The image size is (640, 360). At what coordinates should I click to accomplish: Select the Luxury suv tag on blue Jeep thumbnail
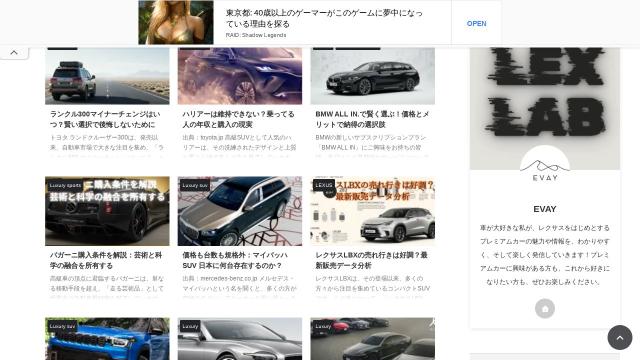[62, 326]
